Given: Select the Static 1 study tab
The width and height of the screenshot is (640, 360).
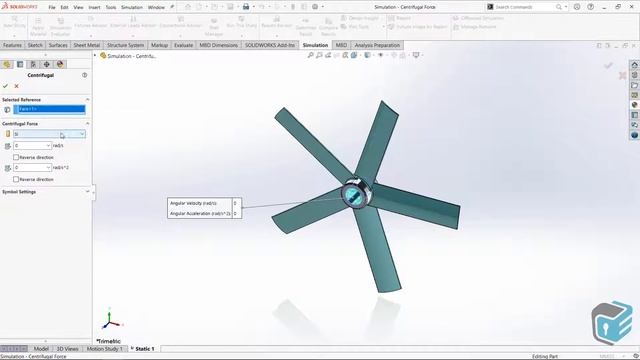Looking at the screenshot, I should 143,349.
